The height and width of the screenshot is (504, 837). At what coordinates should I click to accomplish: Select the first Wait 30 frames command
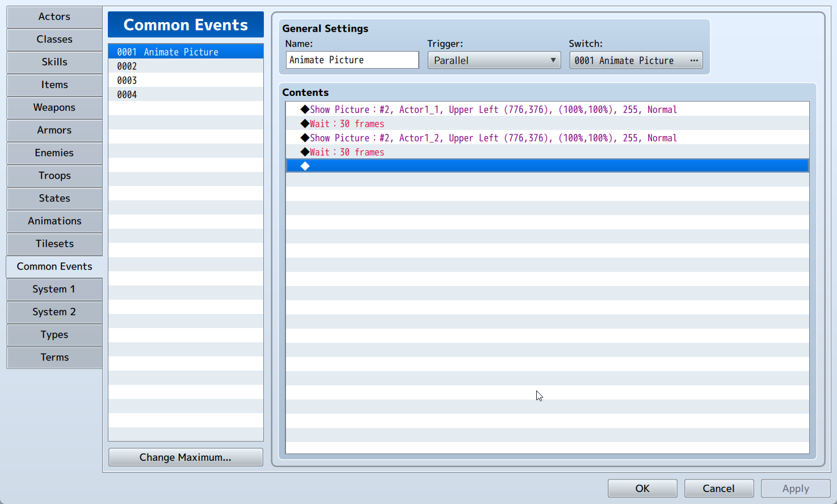tap(547, 124)
